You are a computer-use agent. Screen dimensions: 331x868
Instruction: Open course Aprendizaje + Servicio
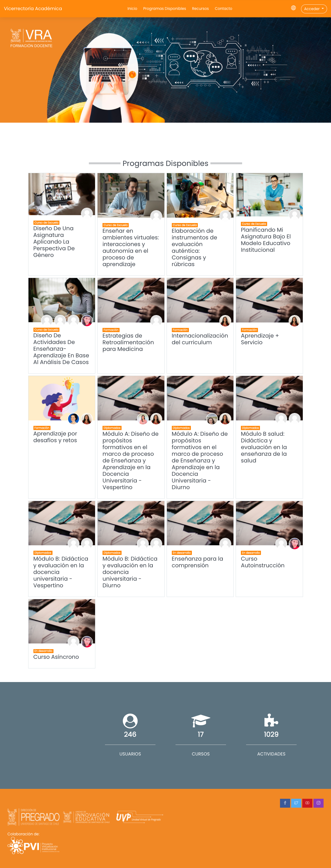pyautogui.click(x=259, y=339)
